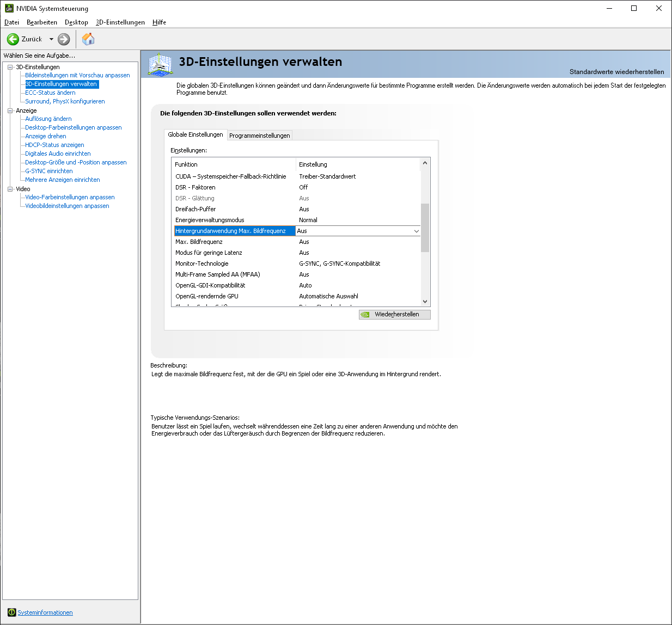Open Video-Farbeinstellungen anpassen
The height and width of the screenshot is (625, 672).
point(70,197)
